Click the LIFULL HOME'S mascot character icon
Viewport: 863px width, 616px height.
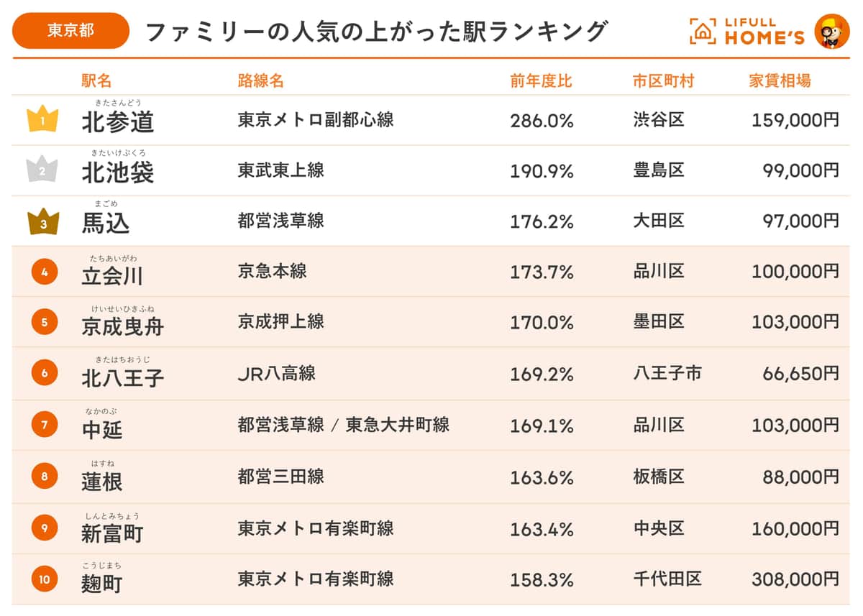831,31
